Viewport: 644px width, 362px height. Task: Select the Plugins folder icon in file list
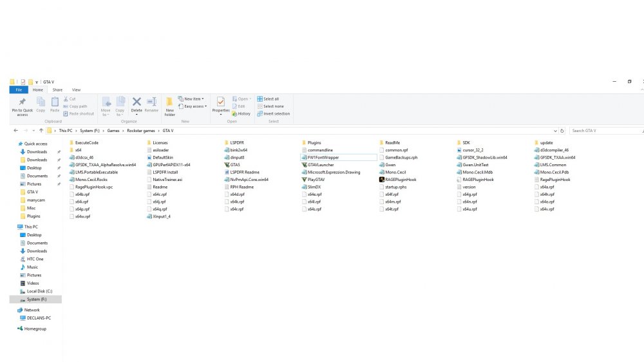[305, 142]
